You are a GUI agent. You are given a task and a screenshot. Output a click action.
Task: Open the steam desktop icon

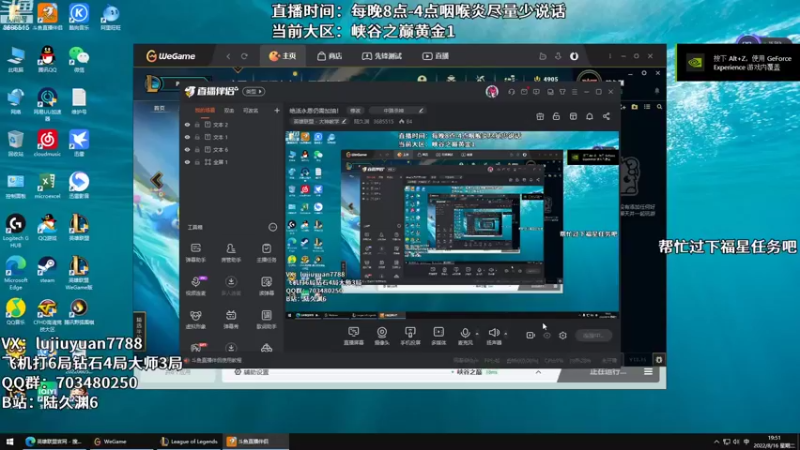(47, 270)
